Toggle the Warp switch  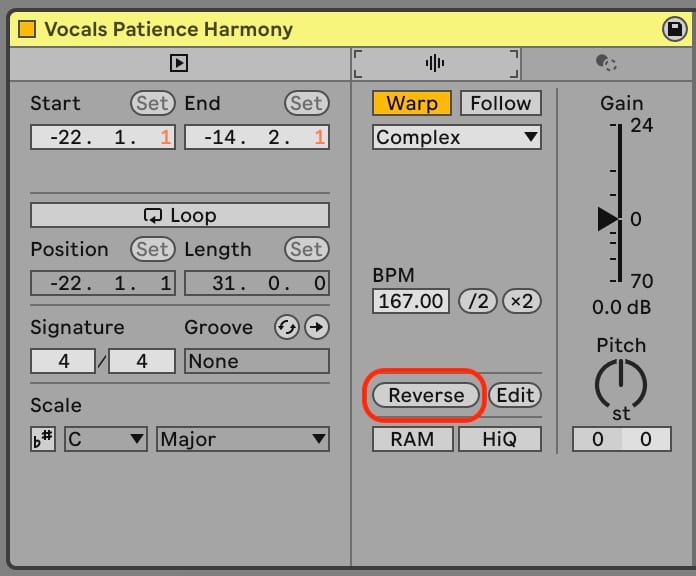[412, 103]
